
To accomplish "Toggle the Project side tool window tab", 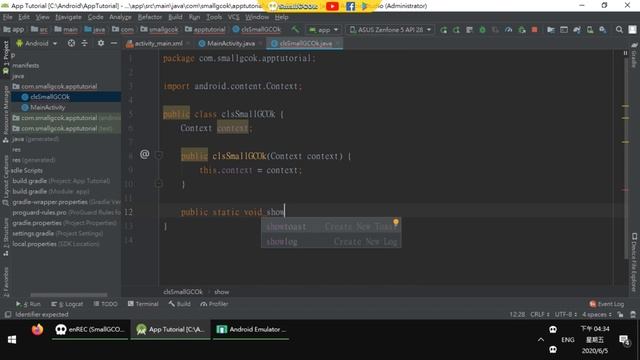I will [x=6, y=57].
